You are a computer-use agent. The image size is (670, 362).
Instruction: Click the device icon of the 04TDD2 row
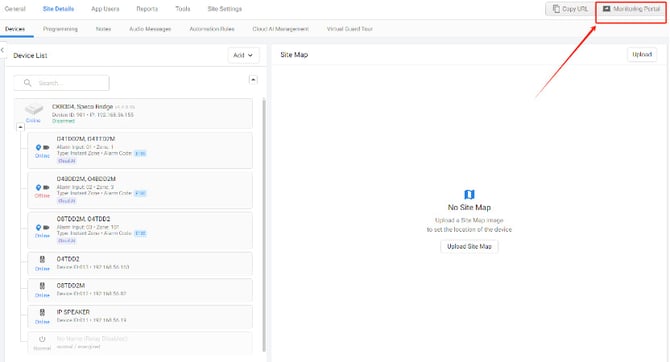[42, 259]
